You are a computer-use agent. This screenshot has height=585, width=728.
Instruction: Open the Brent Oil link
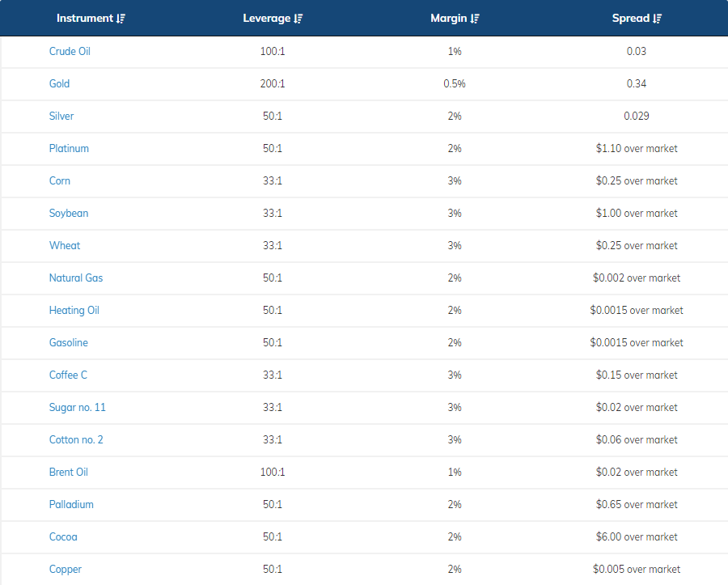click(x=69, y=472)
